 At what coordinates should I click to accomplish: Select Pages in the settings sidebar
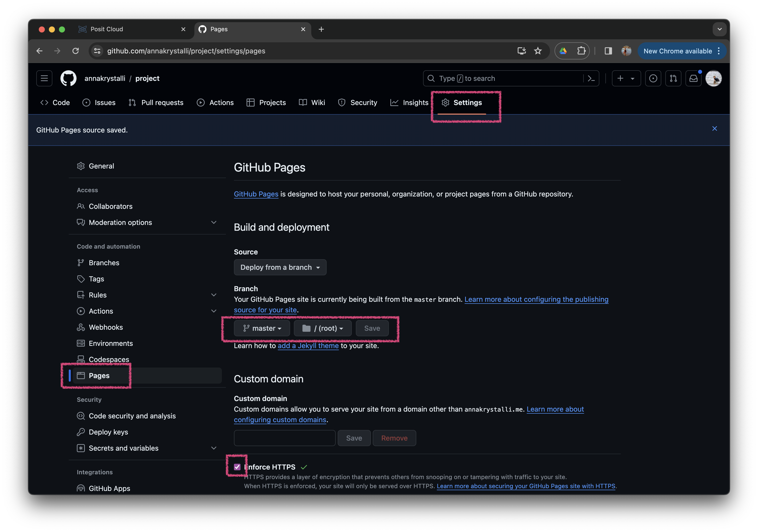click(x=147, y=376)
